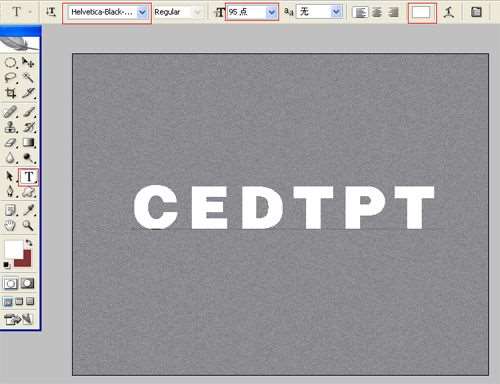Select the History Brush tool

click(28, 127)
